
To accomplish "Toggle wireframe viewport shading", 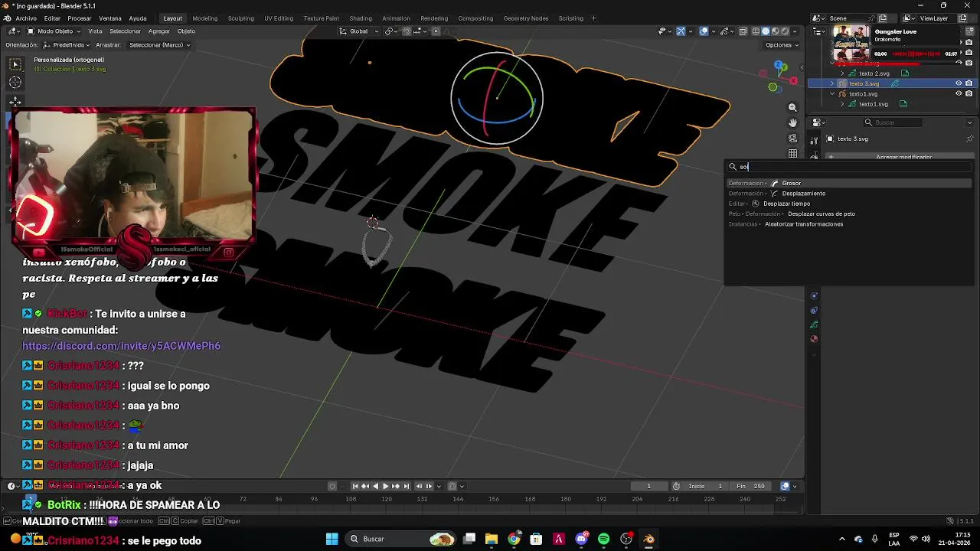I will pos(755,31).
